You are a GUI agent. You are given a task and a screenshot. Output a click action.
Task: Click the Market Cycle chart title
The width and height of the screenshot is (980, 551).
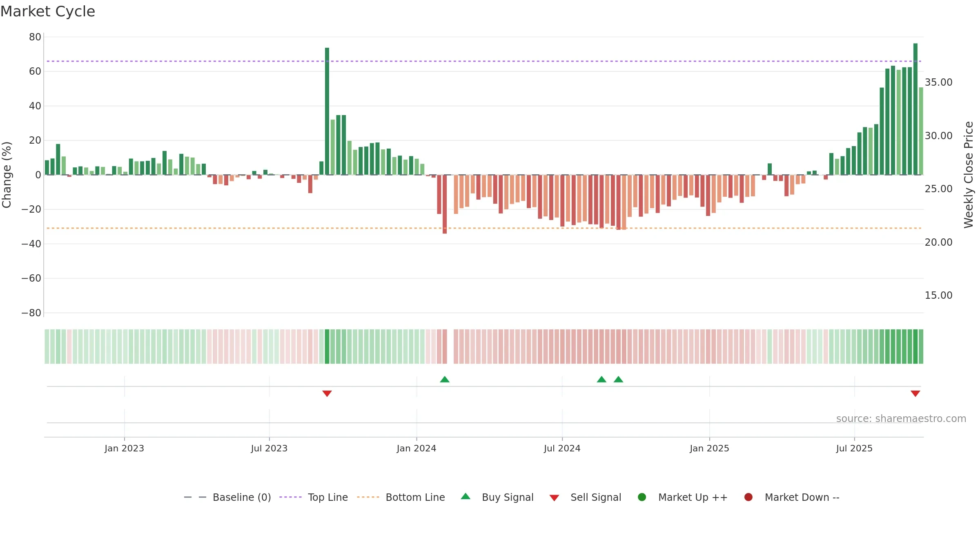(x=48, y=11)
